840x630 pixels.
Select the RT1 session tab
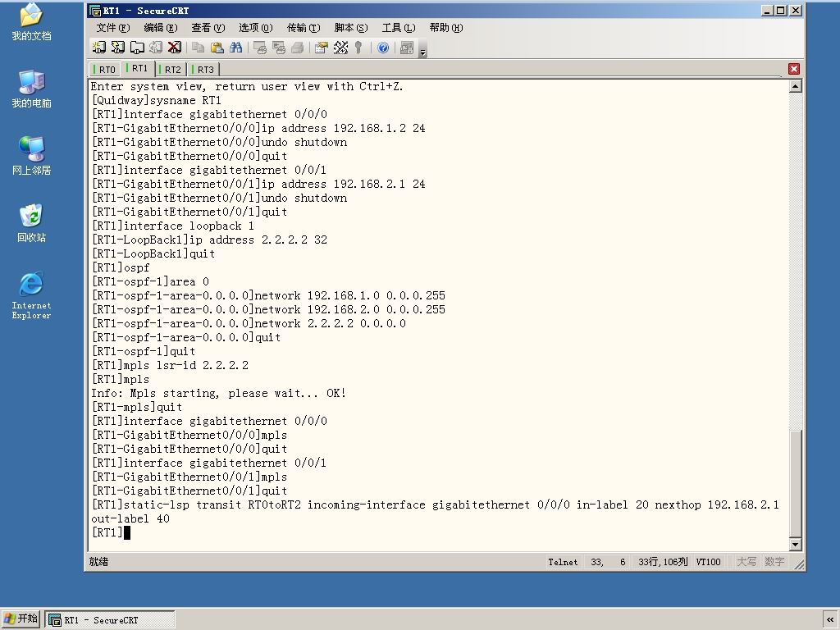138,69
